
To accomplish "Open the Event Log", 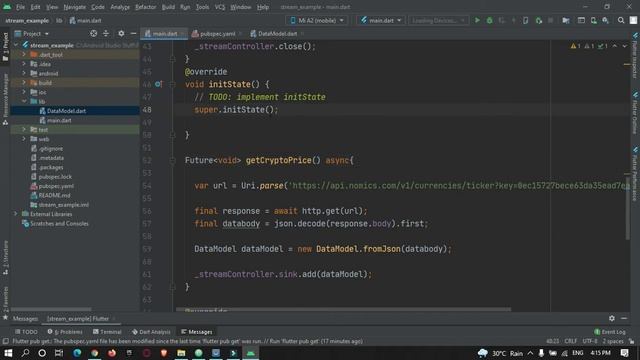I will (610, 332).
